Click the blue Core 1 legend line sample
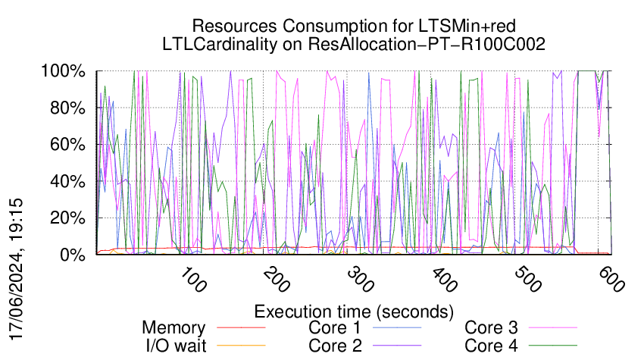Screen dimensions: 644x360 [x=397, y=327]
